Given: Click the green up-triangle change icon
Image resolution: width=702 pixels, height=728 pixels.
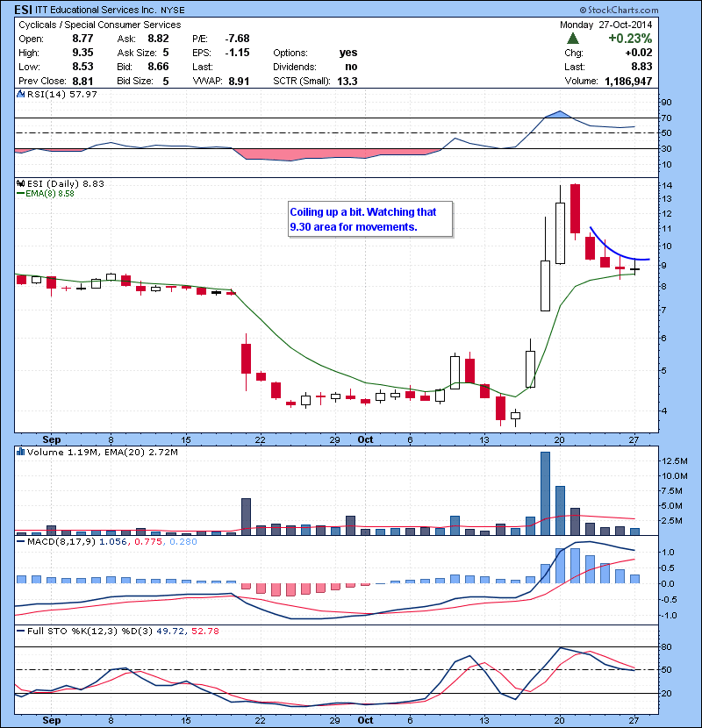Looking at the screenshot, I should pos(573,38).
